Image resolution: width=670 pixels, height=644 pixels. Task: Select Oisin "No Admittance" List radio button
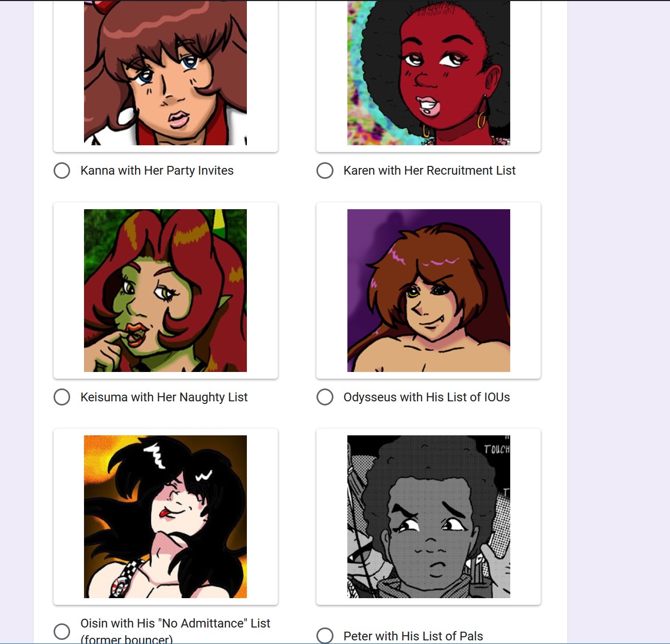point(62,632)
